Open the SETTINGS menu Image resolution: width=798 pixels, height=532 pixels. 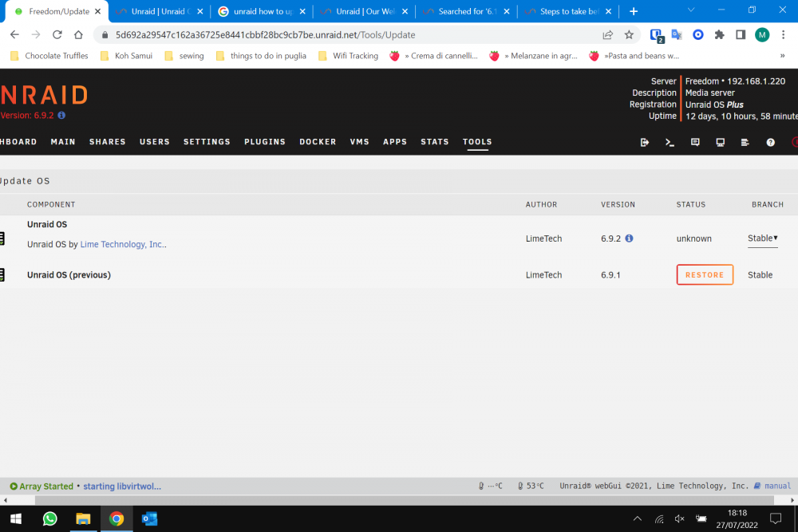[207, 142]
